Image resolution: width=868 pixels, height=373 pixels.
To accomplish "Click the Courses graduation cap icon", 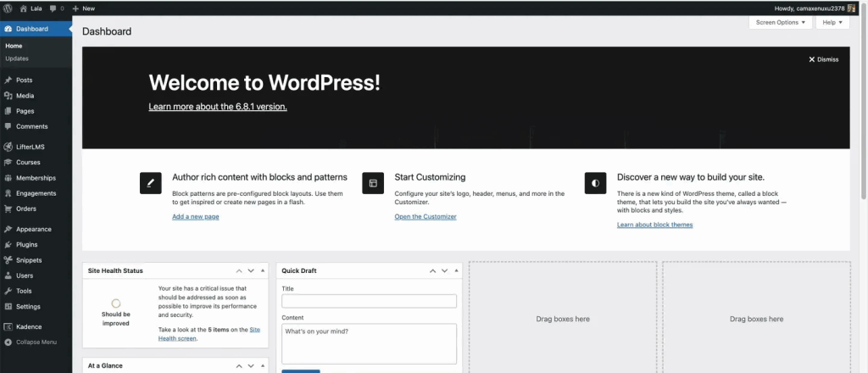I will pos(8,163).
